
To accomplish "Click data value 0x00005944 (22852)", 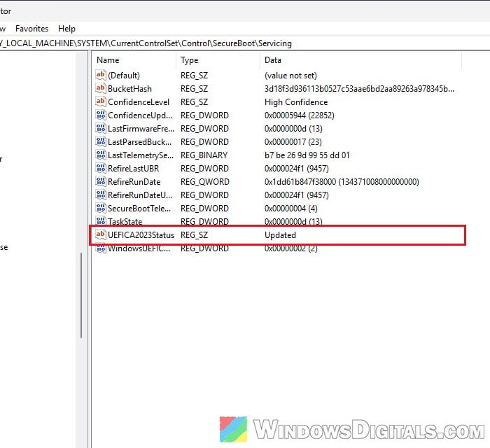I will click(299, 115).
